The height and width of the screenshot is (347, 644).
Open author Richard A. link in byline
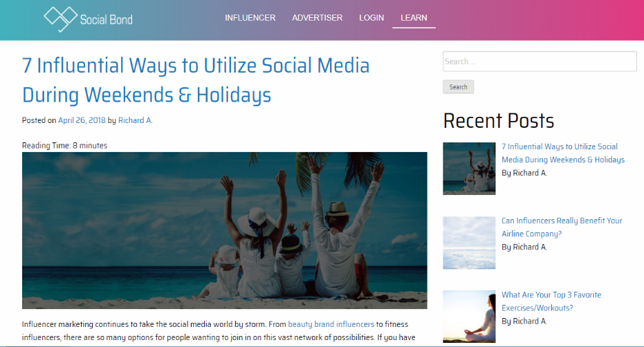(135, 120)
